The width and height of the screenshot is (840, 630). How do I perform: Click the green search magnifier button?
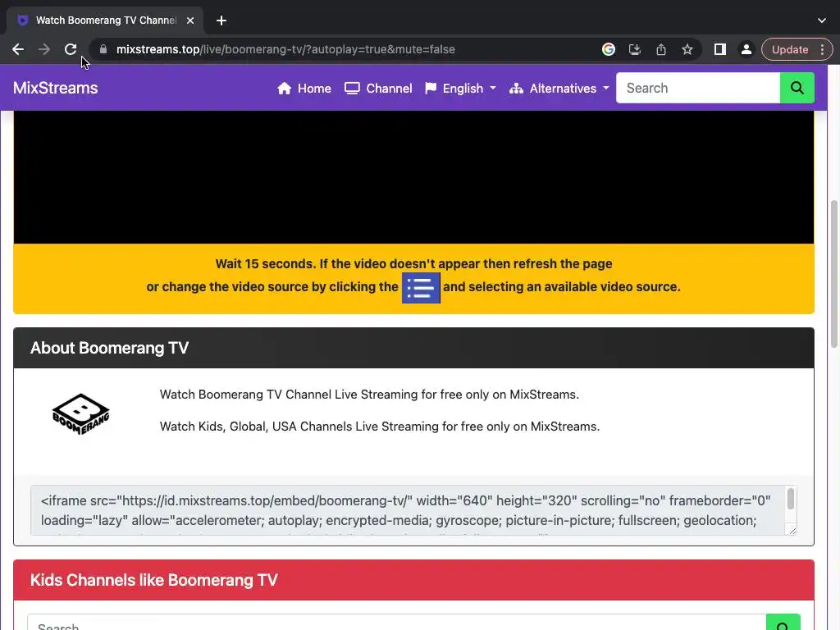tap(797, 88)
